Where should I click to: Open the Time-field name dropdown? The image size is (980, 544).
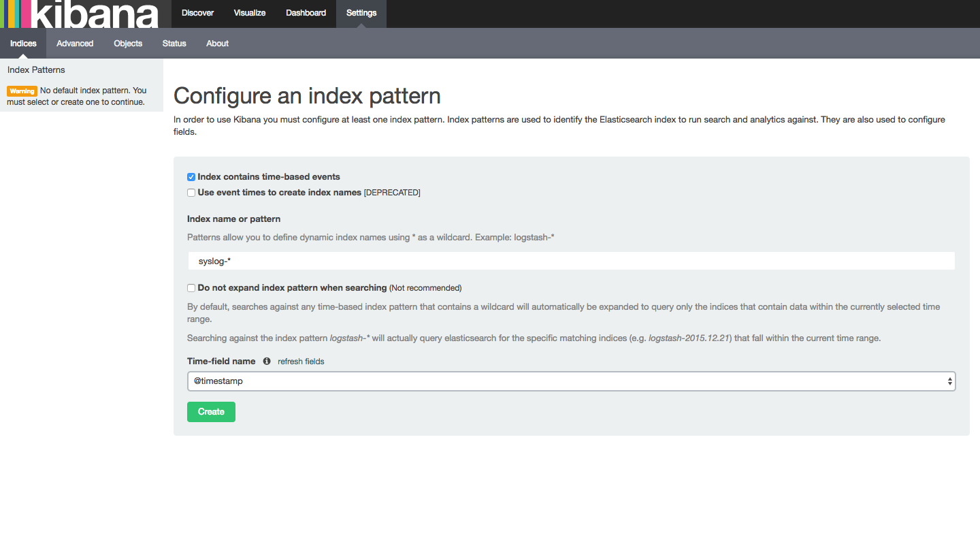pos(572,381)
